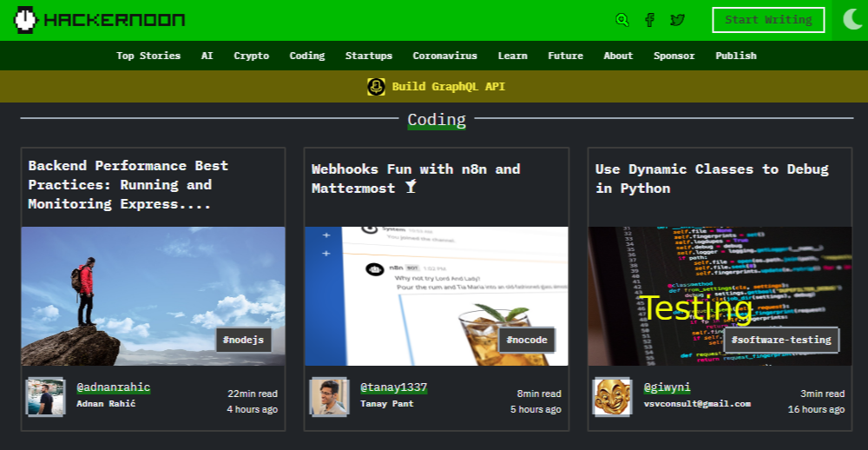Click the Start Writing button
The height and width of the screenshot is (450, 868).
point(768,20)
